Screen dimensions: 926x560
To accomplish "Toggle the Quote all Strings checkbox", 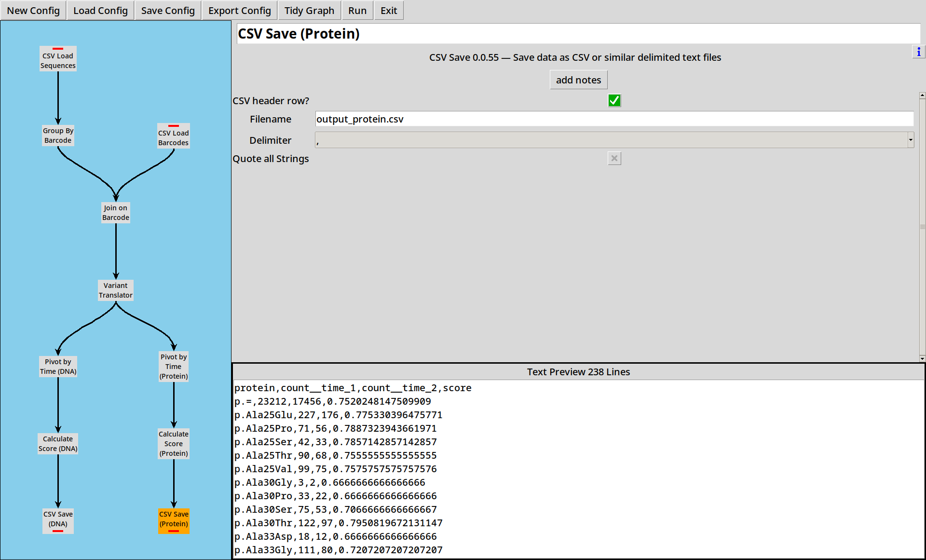I will 614,158.
